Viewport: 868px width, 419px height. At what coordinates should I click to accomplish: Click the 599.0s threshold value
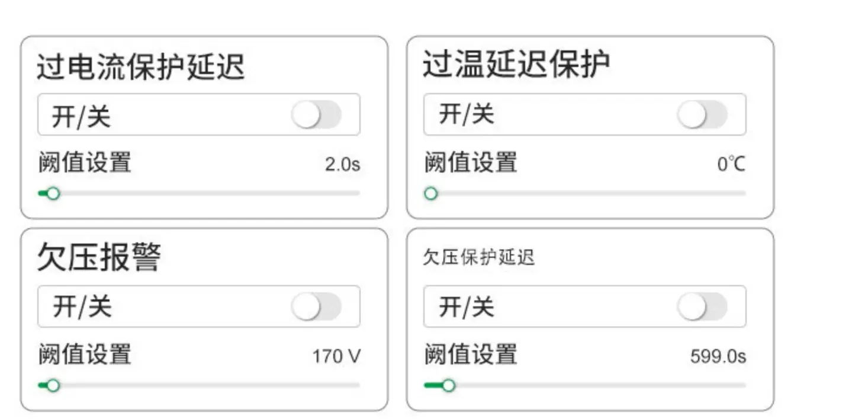click(x=718, y=356)
